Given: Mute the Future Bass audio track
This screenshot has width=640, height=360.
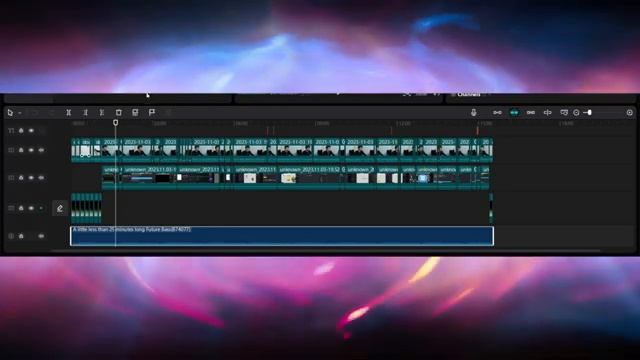Looking at the screenshot, I should pyautogui.click(x=41, y=236).
